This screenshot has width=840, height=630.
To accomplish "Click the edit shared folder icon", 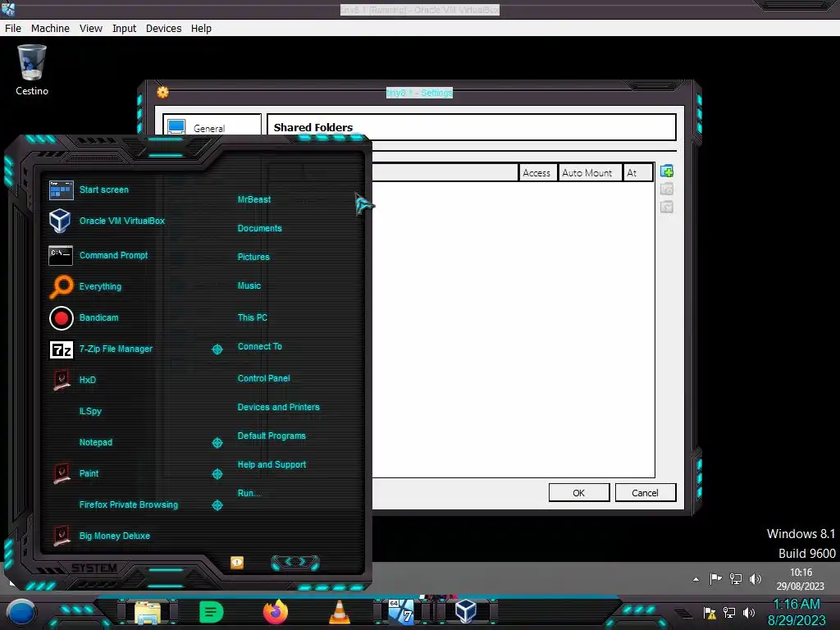I will pos(667,189).
